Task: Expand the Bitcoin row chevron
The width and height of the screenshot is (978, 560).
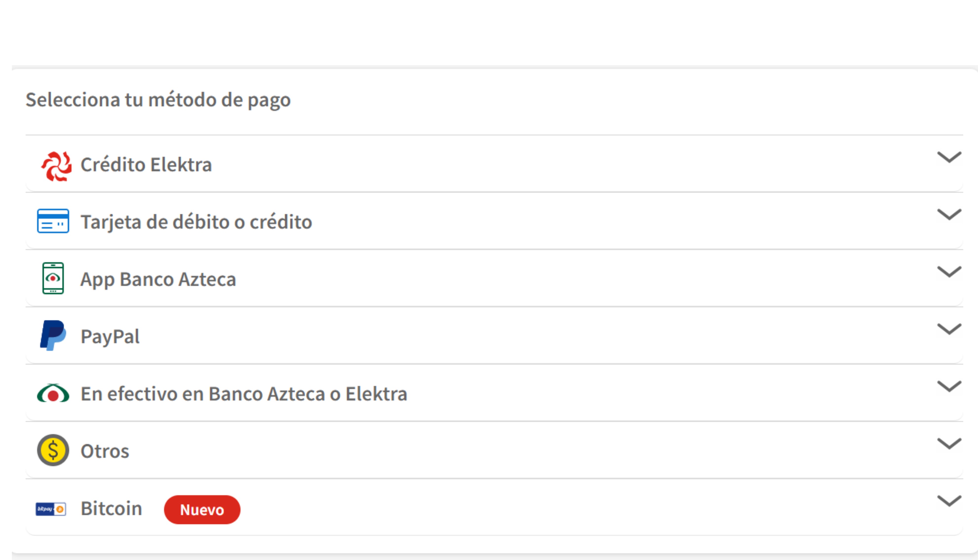Action: tap(949, 501)
